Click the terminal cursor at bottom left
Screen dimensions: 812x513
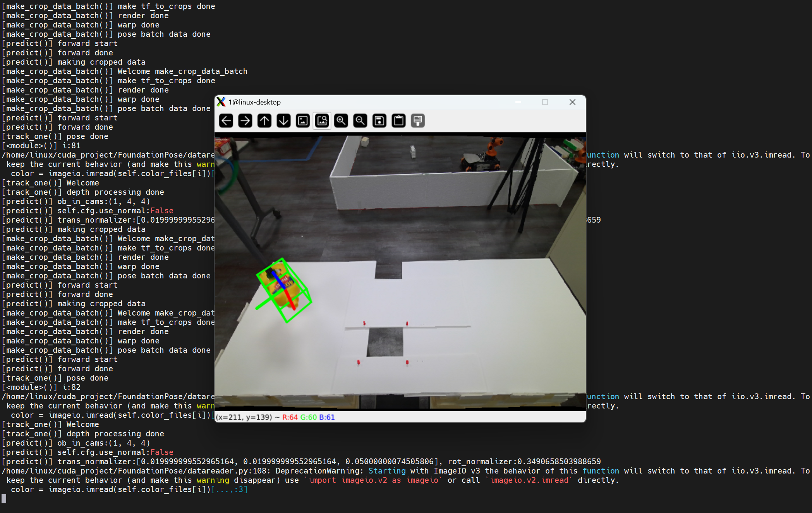point(4,499)
